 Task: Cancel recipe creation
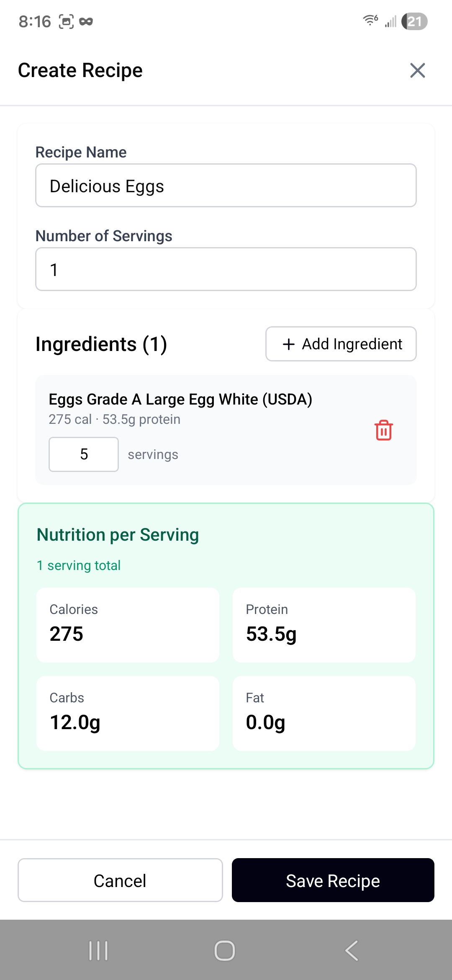(120, 880)
